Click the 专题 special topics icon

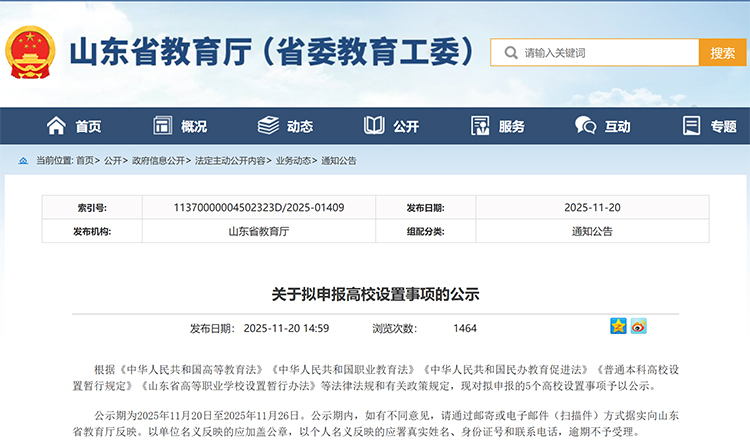pos(691,126)
